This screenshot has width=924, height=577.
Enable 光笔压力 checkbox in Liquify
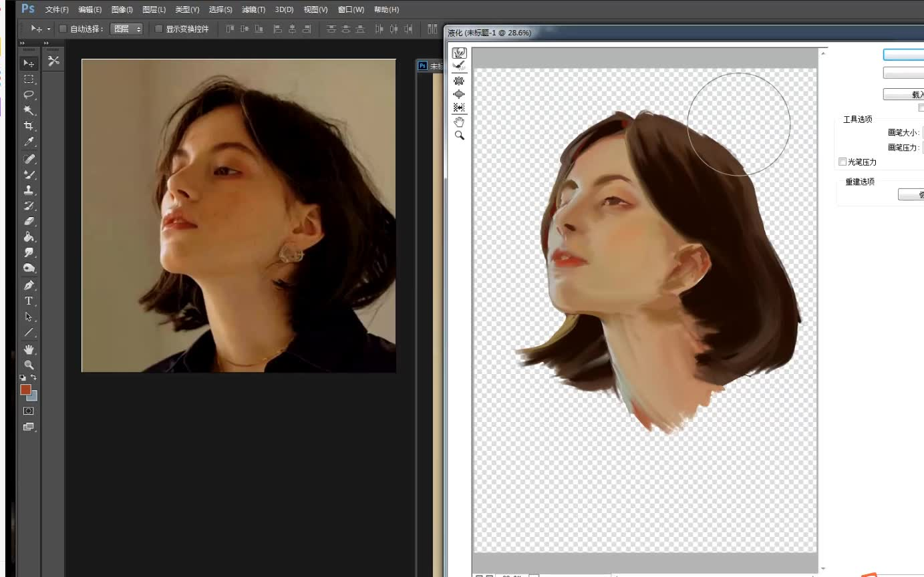point(842,162)
